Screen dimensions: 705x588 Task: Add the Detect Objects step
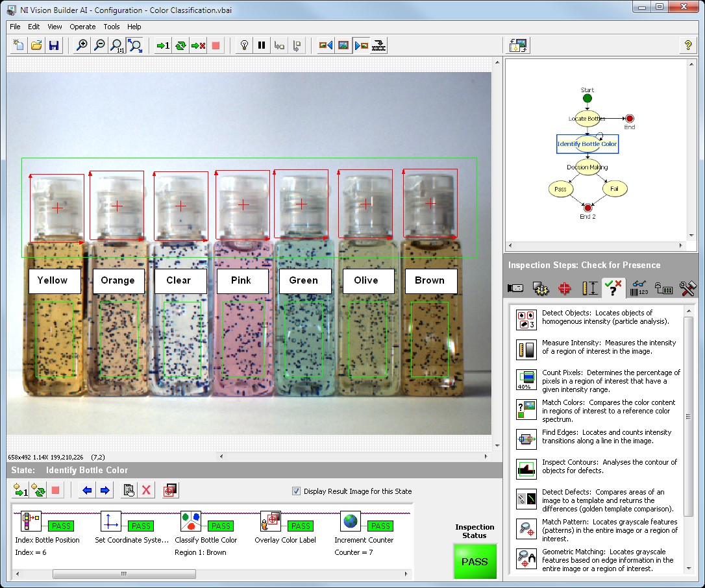coord(598,319)
